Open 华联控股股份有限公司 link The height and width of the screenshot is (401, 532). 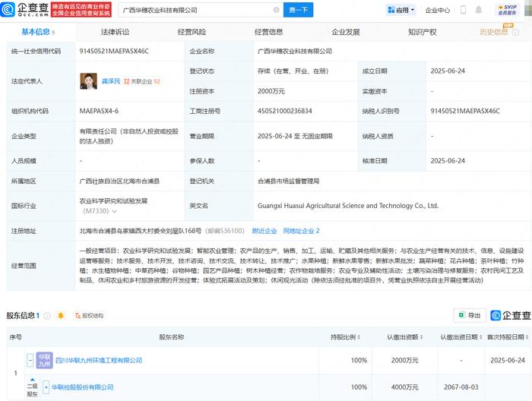[x=82, y=387]
